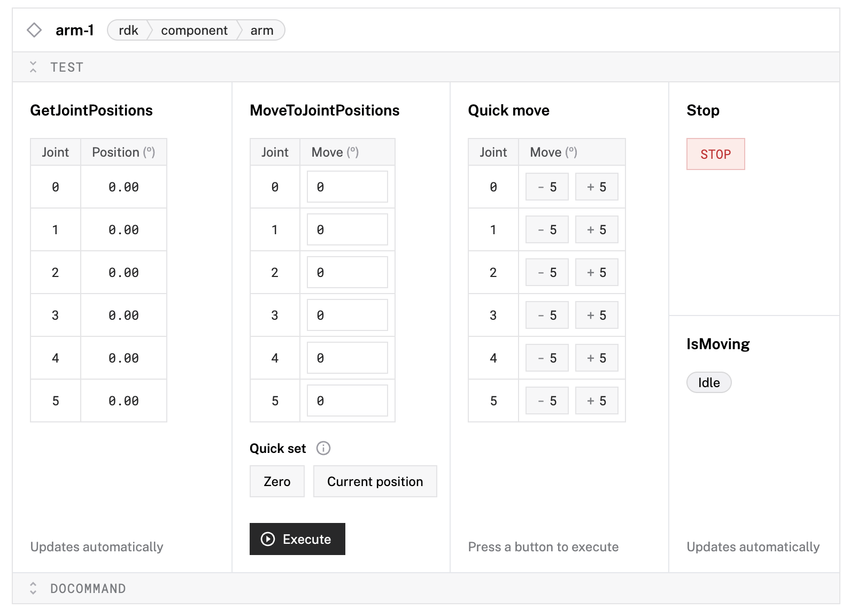Click the arm-1 diamond component icon
Viewport: 850px width, 616px height.
pos(34,30)
